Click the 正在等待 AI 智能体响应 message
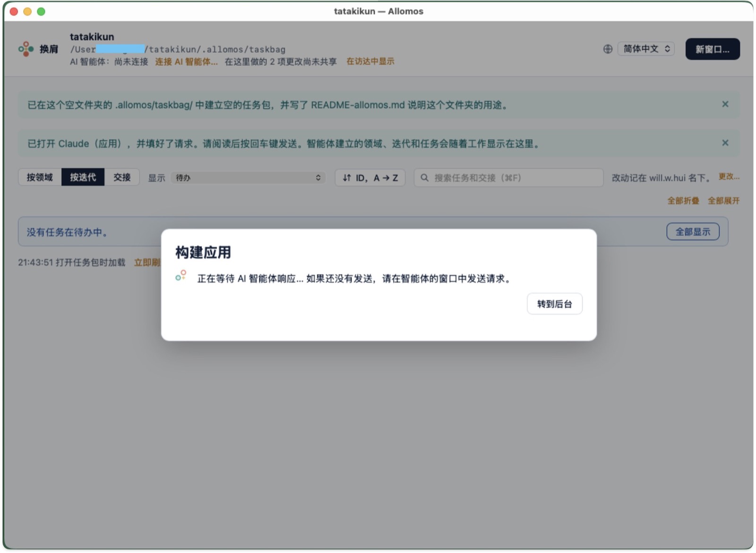This screenshot has width=756, height=553. pyautogui.click(x=354, y=278)
